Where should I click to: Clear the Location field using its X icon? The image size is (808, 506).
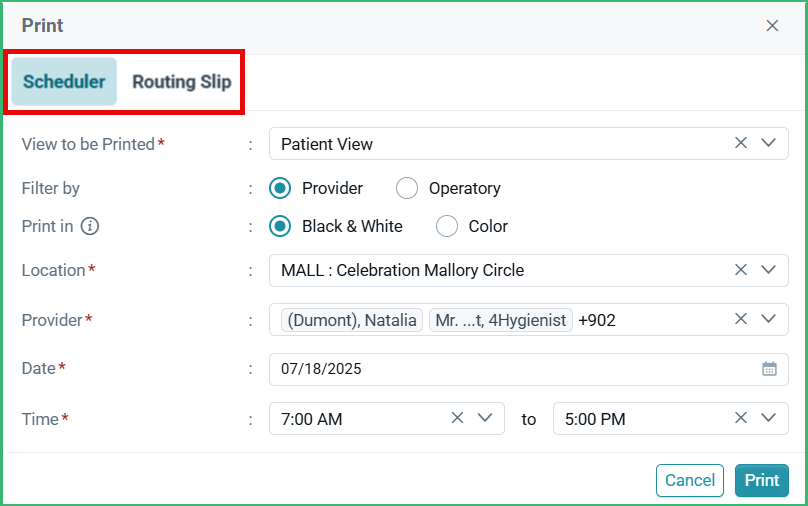pyautogui.click(x=740, y=269)
